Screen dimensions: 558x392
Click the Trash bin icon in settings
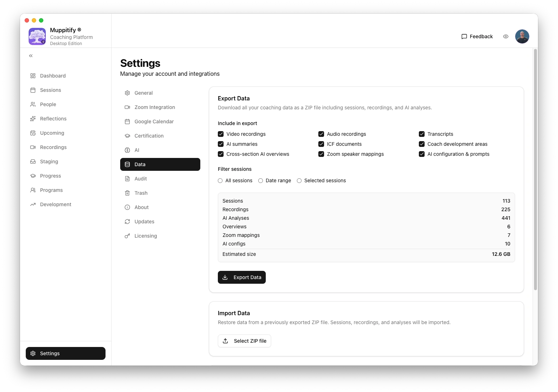(x=127, y=193)
